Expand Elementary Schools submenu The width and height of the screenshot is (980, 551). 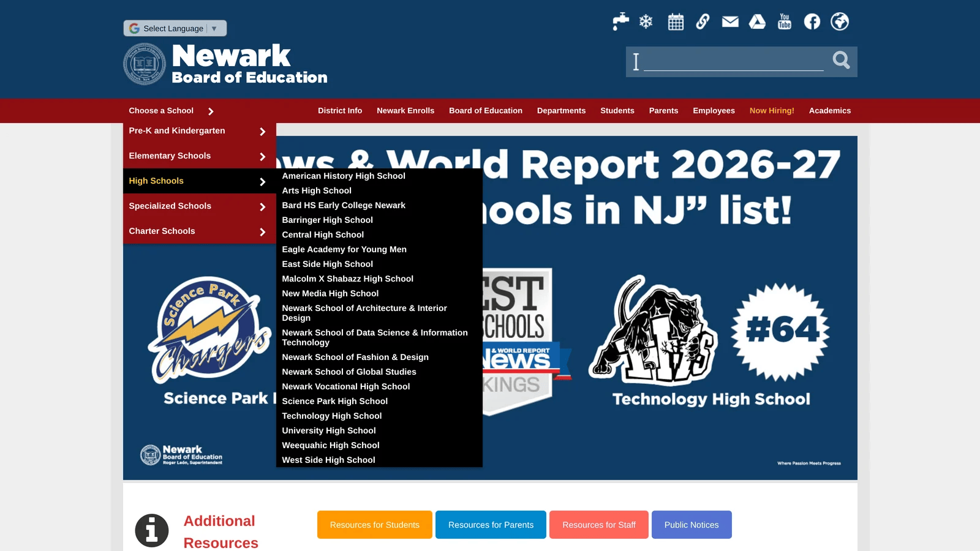[x=200, y=156]
